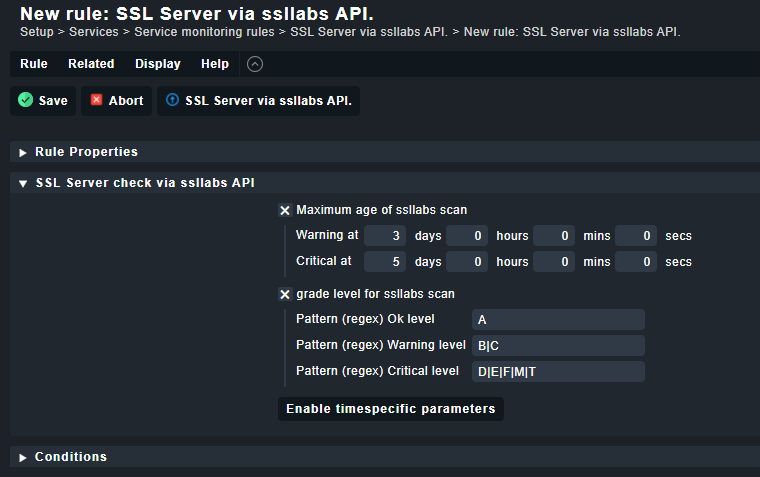Abort creating the rule
This screenshot has height=477, width=760.
tap(116, 101)
